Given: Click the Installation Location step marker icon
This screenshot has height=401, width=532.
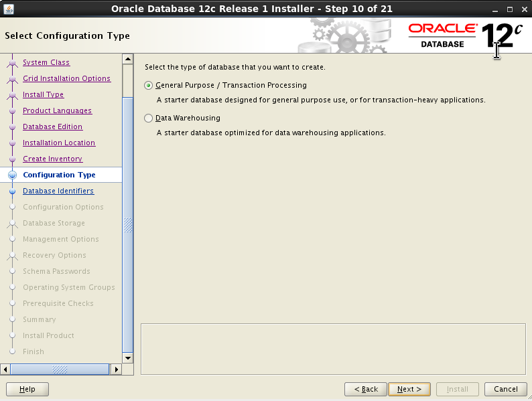Looking at the screenshot, I should pos(13,143).
